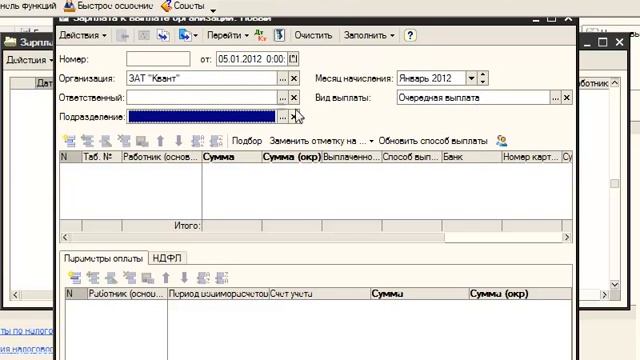Screen dimensions: 640x360
Task: Click the upper table horizontal scrollbar
Action: coord(316,237)
